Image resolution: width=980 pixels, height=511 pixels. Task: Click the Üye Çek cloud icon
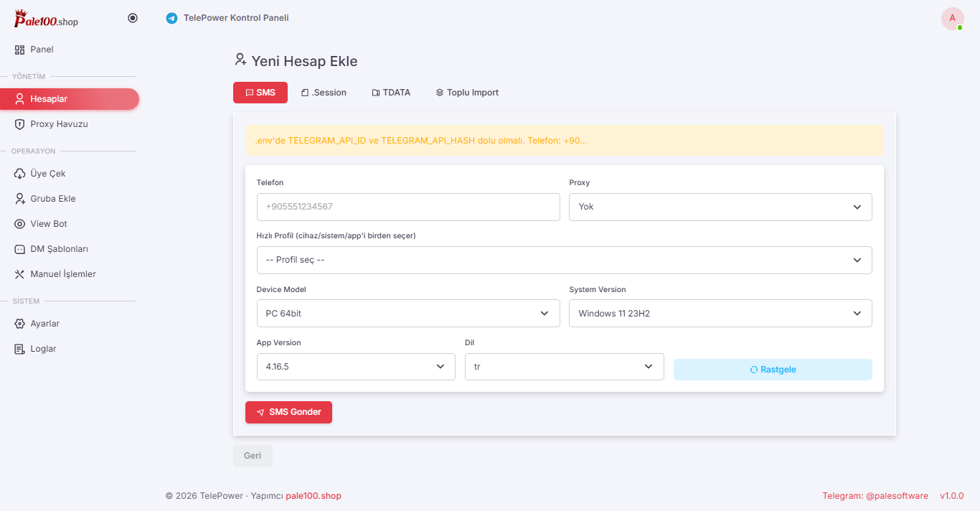tap(20, 174)
